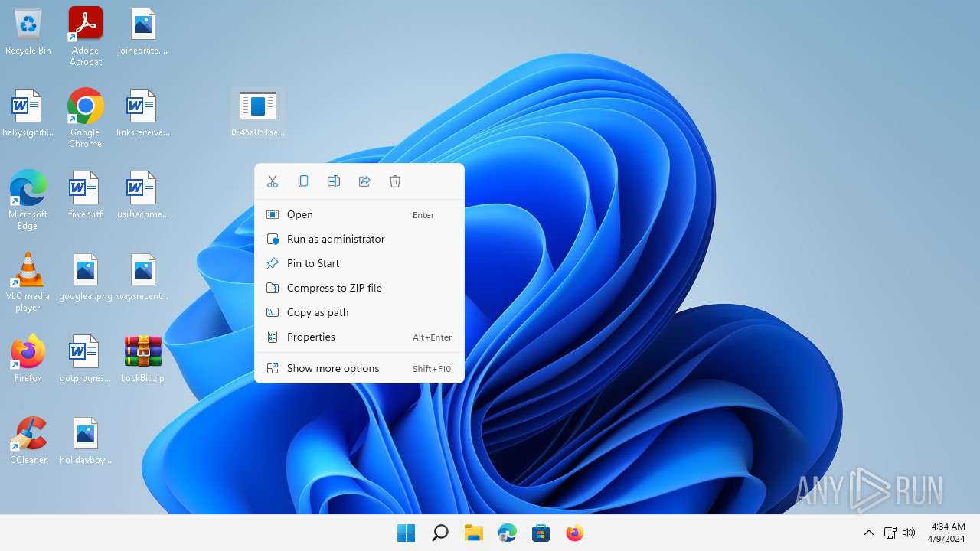The height and width of the screenshot is (551, 980).
Task: Choose Pin to Start
Action: pos(359,263)
